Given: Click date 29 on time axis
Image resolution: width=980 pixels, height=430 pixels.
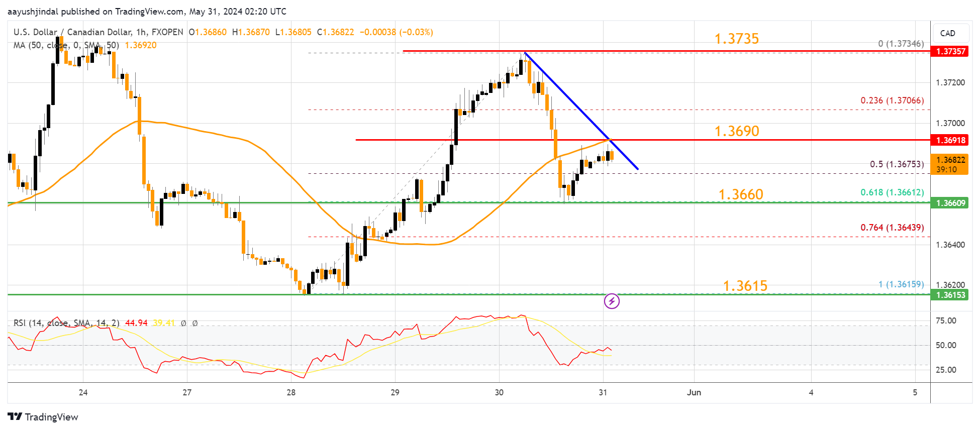Looking at the screenshot, I should (395, 392).
